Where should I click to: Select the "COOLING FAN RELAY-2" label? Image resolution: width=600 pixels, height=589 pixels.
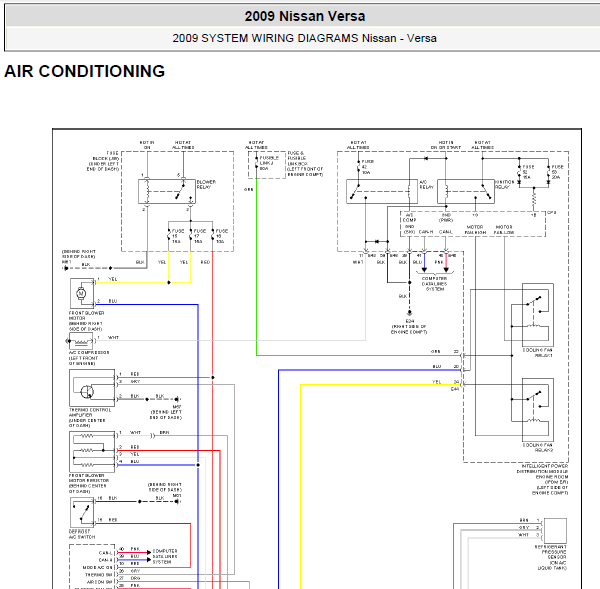pos(538,447)
